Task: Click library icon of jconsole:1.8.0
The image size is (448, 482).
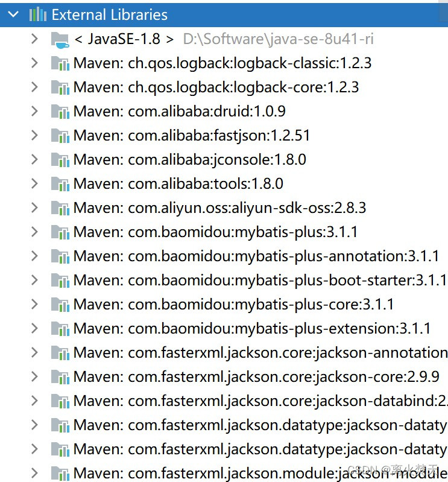Action: 60,160
